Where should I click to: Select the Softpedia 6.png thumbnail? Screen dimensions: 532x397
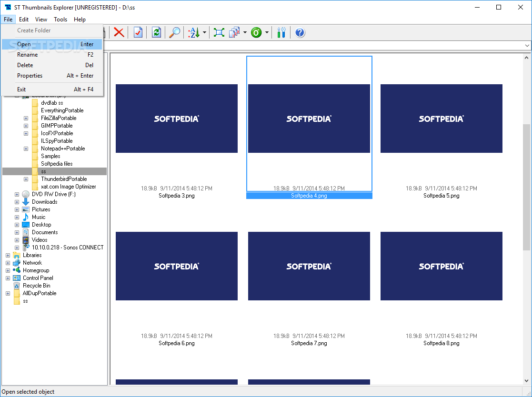click(x=176, y=266)
